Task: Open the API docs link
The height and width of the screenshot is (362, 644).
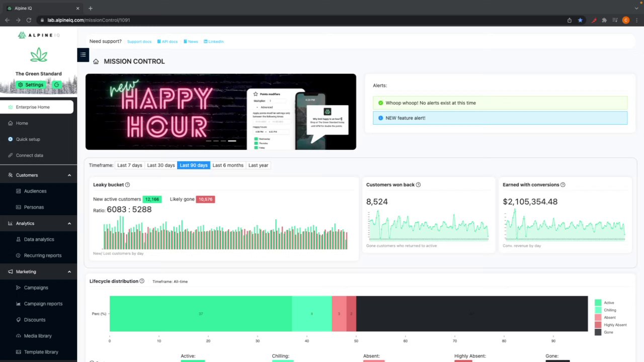Action: point(168,42)
